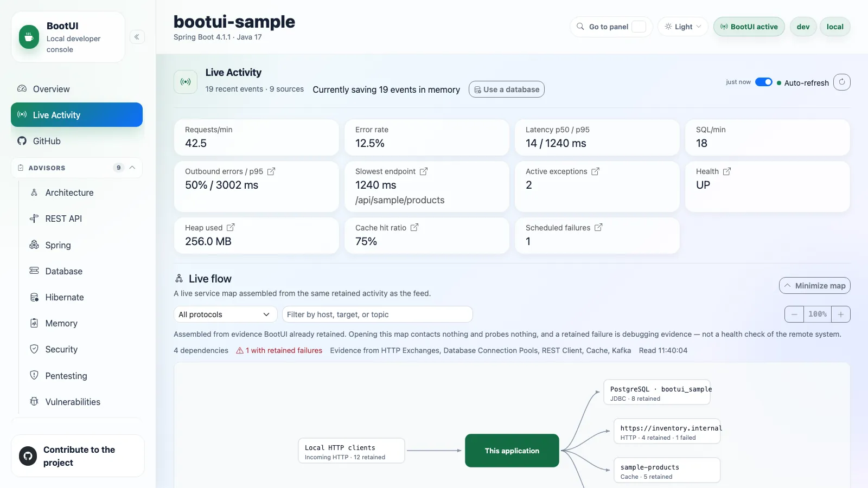Click the local profile badge
The height and width of the screenshot is (488, 868).
[x=835, y=27]
